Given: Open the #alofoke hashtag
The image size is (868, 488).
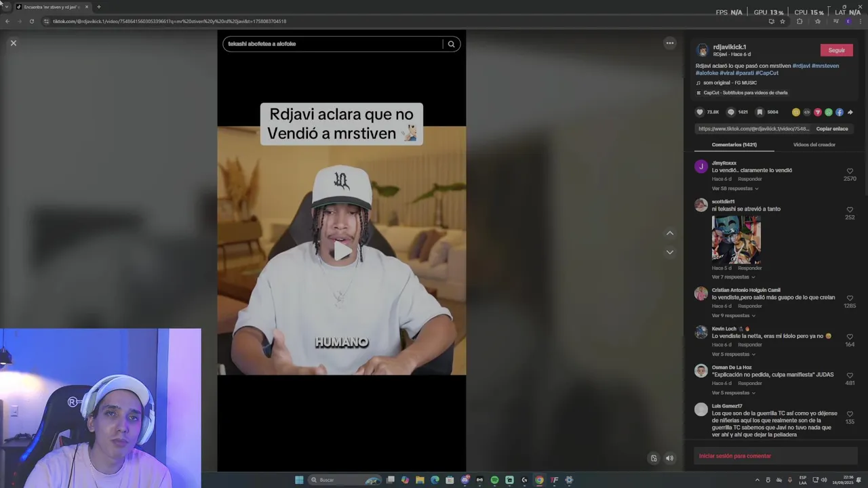Looking at the screenshot, I should pos(707,73).
